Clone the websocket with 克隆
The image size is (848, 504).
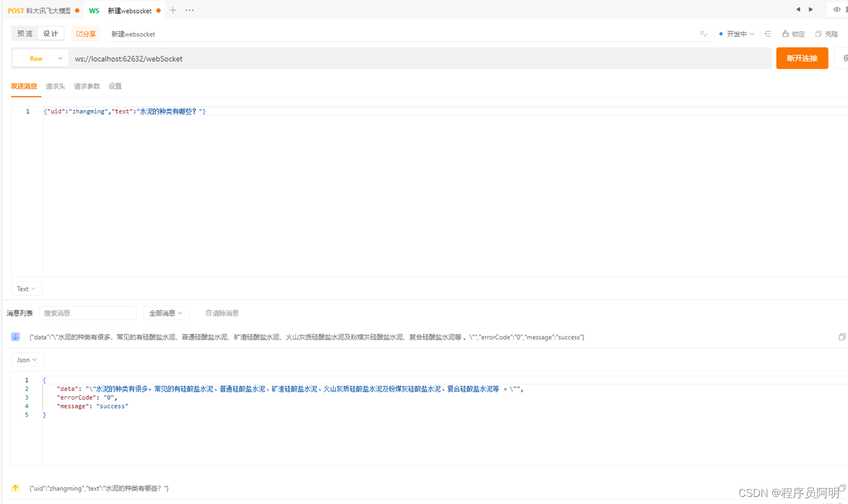coord(826,34)
